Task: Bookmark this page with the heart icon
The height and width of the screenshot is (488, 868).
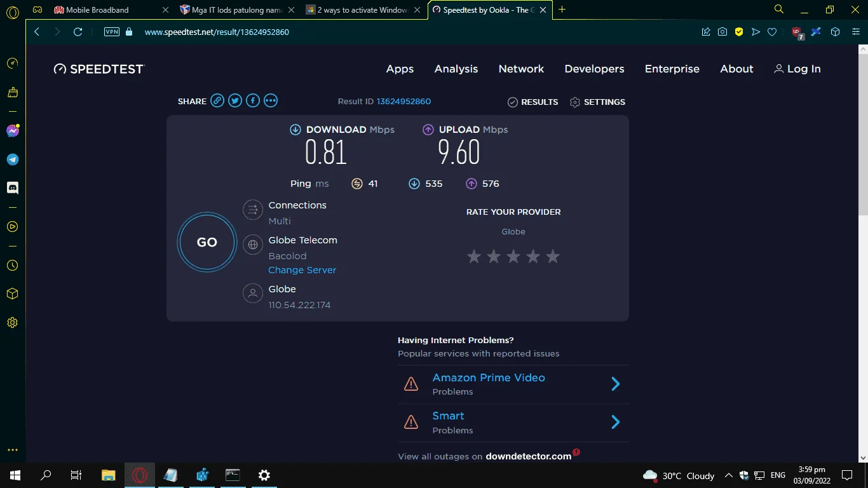Action: [772, 32]
